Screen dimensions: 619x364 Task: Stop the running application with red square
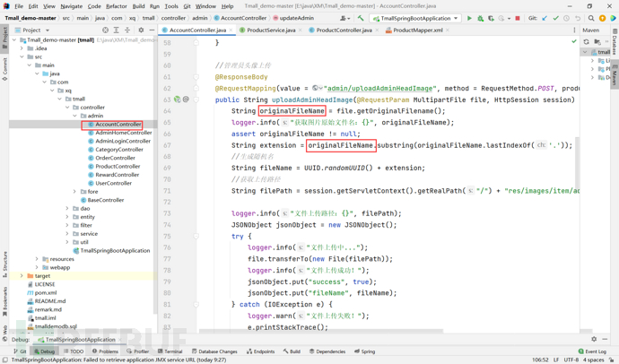tap(518, 18)
